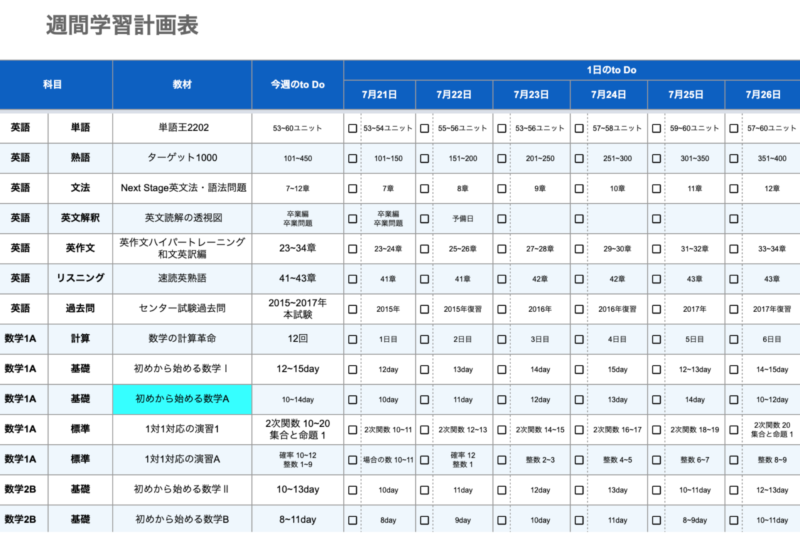This screenshot has width=800, height=533.
Task: Check the 2次関数 14~15 checkbox
Action: coord(502,430)
